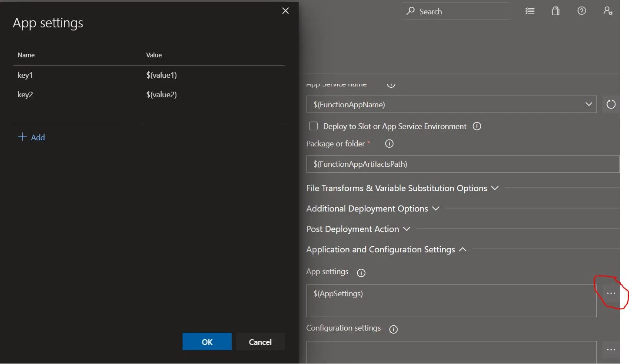Click the App settings info icon
Screen dimensions: 629x364
tap(361, 273)
